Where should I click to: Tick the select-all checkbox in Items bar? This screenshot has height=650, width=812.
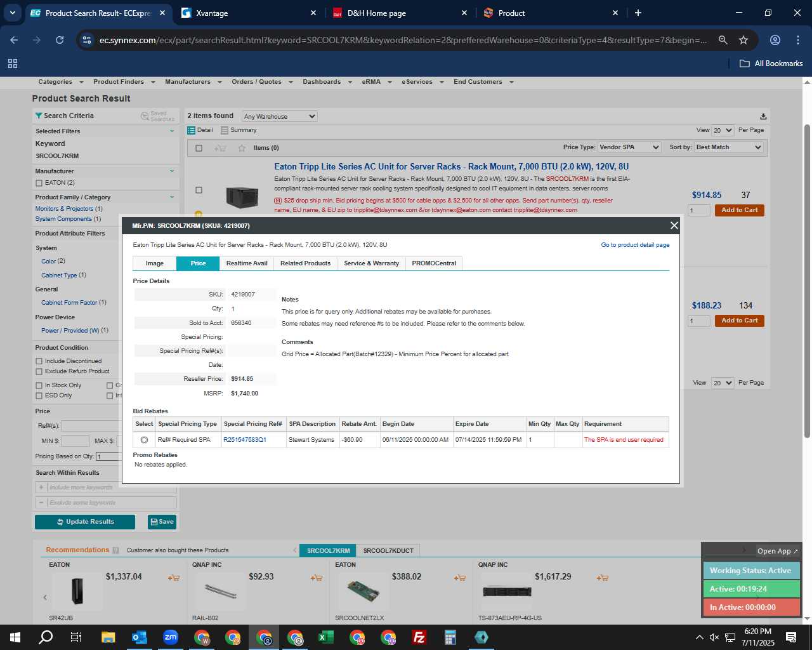tap(199, 148)
